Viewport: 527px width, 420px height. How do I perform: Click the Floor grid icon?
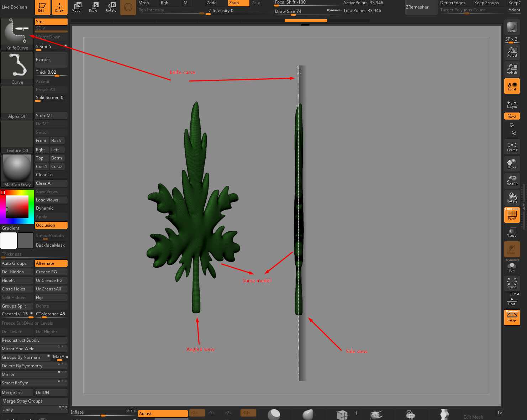512,300
